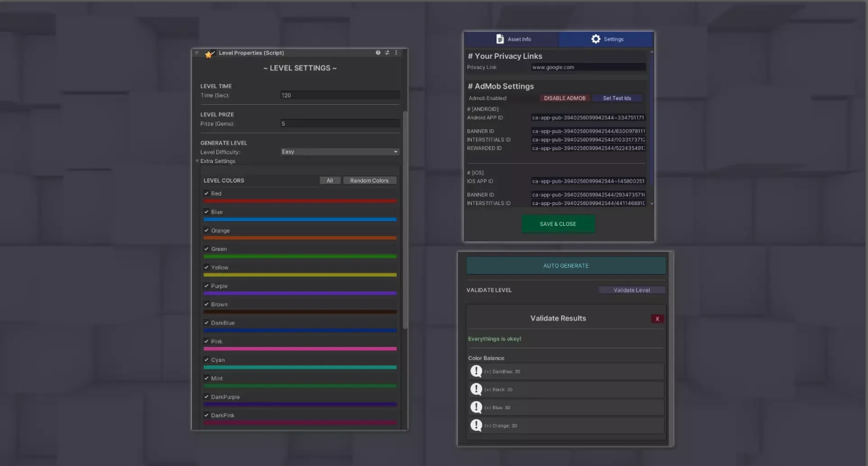This screenshot has height=466, width=868.
Task: Click the star script icon in the header
Action: [210, 53]
